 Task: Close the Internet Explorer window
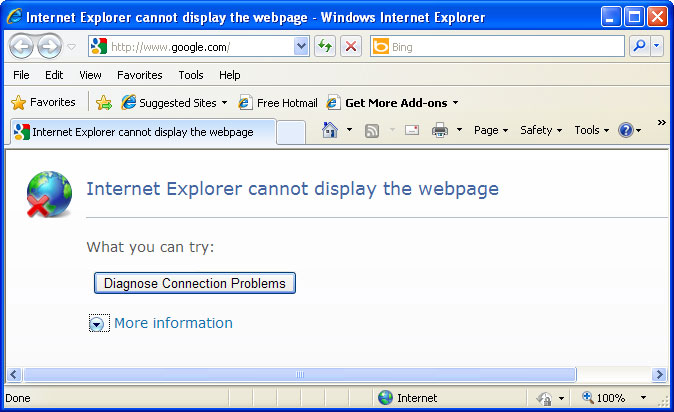tap(657, 17)
